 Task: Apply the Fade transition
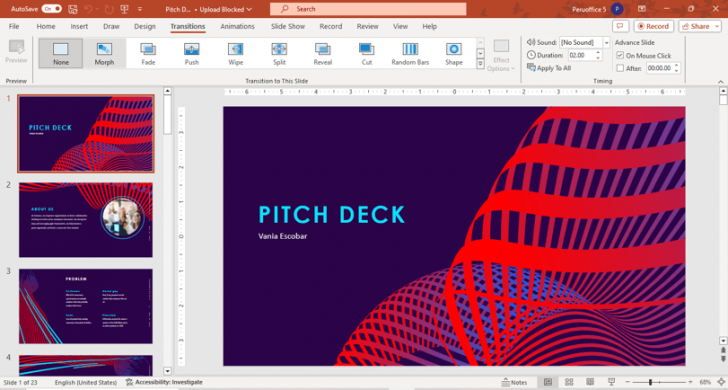(x=148, y=53)
